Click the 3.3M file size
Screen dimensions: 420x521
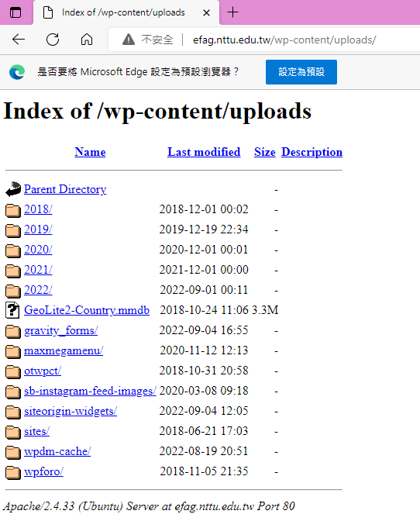(x=265, y=310)
